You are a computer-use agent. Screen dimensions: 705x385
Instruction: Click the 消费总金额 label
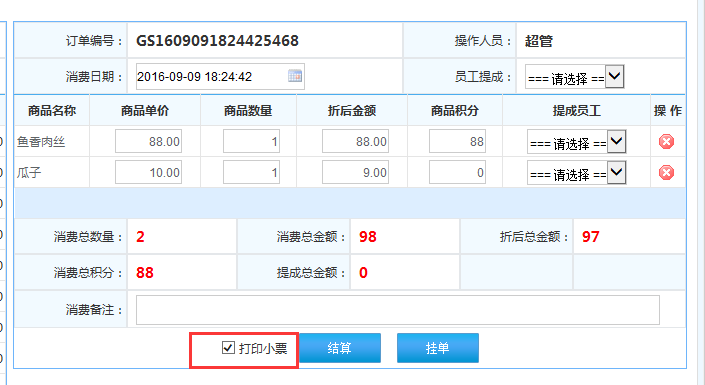311,237
